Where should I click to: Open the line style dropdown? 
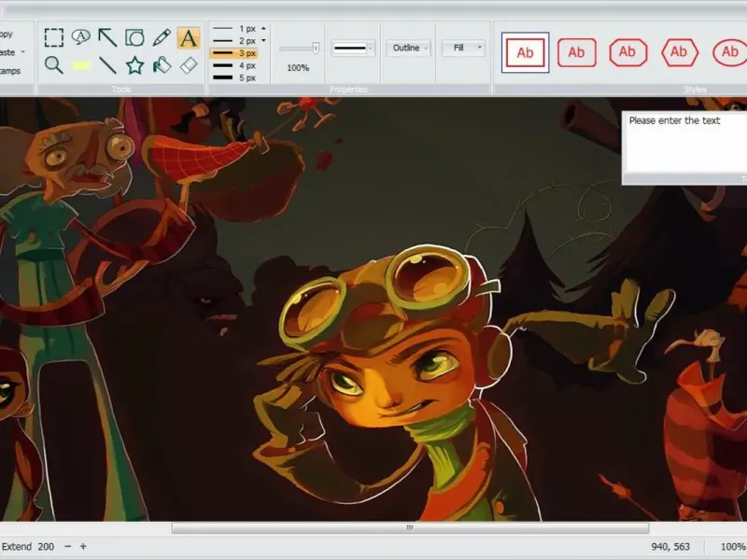coord(353,48)
